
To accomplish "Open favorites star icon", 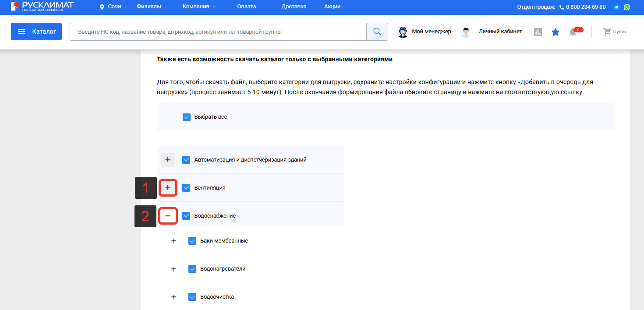I will [x=556, y=32].
